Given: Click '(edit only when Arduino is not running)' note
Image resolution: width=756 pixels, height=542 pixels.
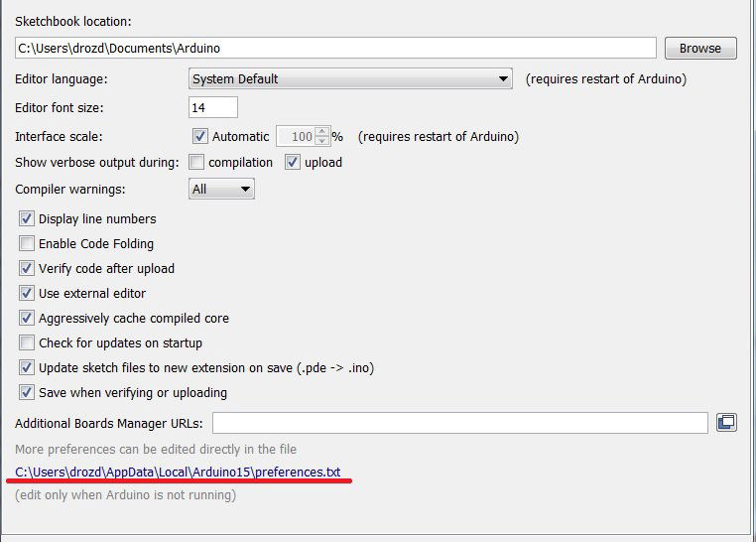Looking at the screenshot, I should point(125,495).
